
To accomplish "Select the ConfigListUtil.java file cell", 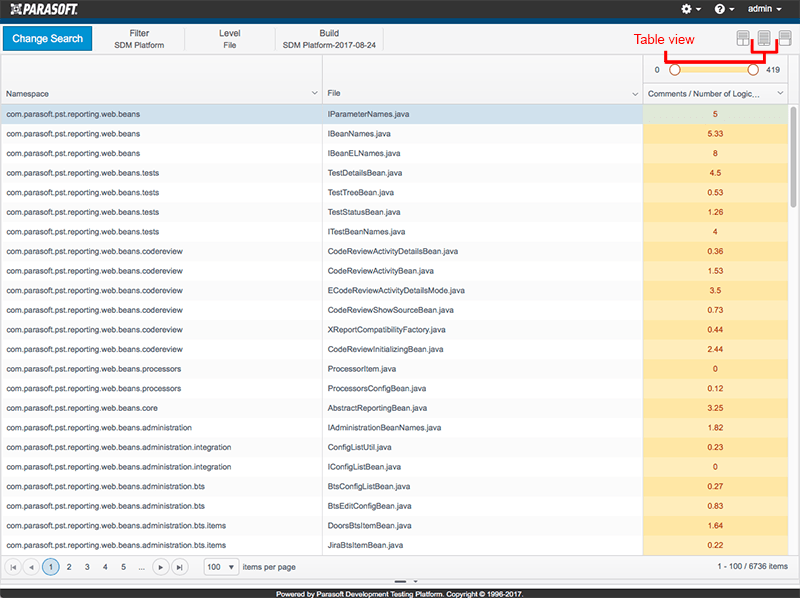I will click(482, 447).
